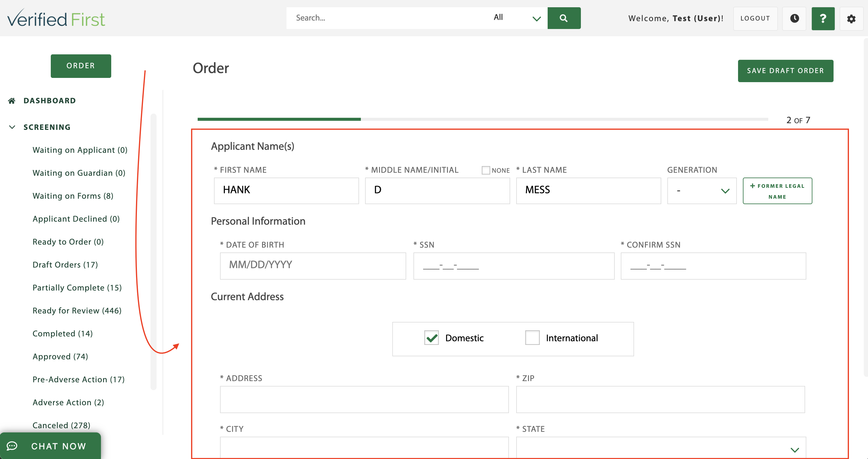Open Applicant Declined (0)
Screen dimensions: 868x459
[x=76, y=219]
